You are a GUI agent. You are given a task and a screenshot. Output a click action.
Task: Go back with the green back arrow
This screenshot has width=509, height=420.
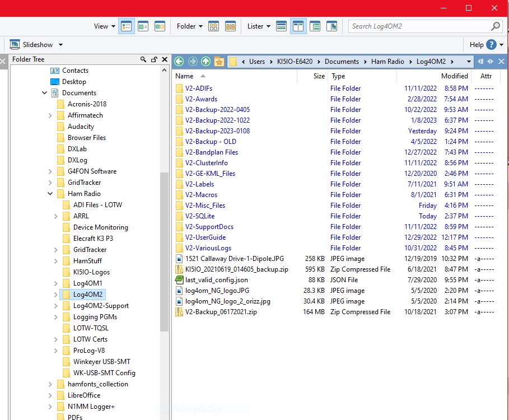tap(179, 62)
